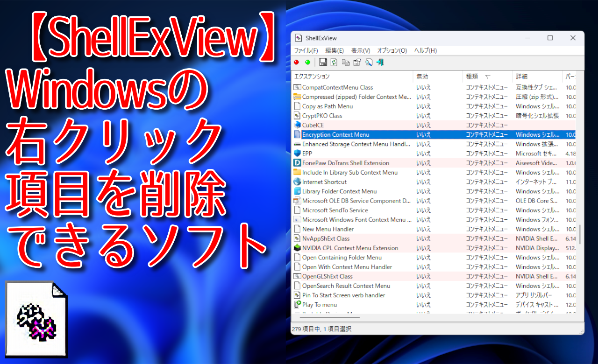Click the Exit door toolbar icon
The image size is (598, 364).
[380, 62]
